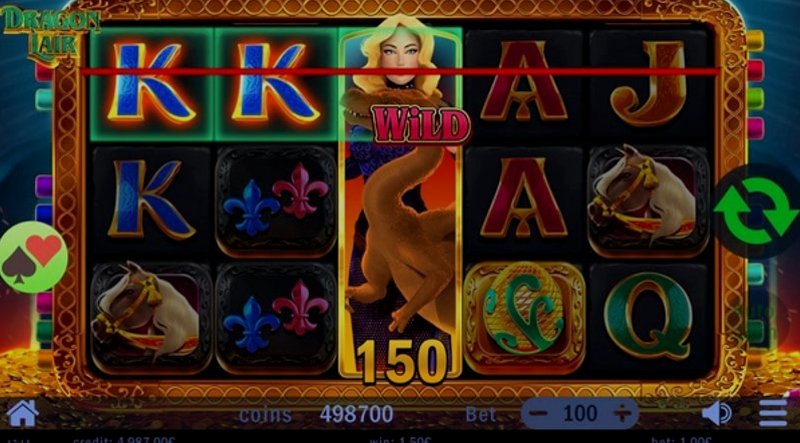The width and height of the screenshot is (800, 443).
Task: Tap the red A symbol in top row
Action: click(523, 81)
